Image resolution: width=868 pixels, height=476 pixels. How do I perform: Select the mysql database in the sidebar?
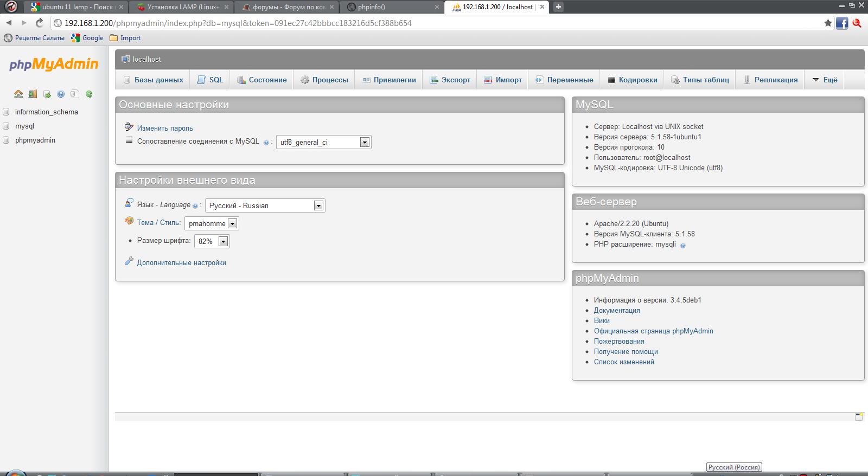24,126
